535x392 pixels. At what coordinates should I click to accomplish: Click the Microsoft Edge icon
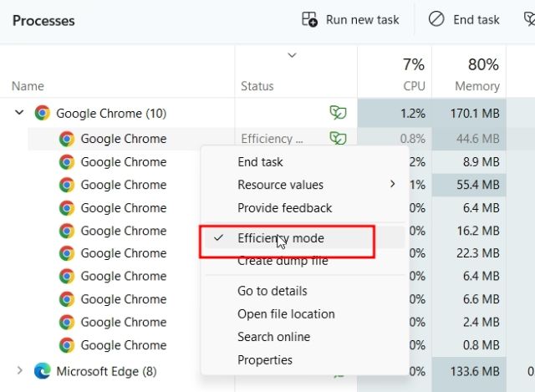43,371
